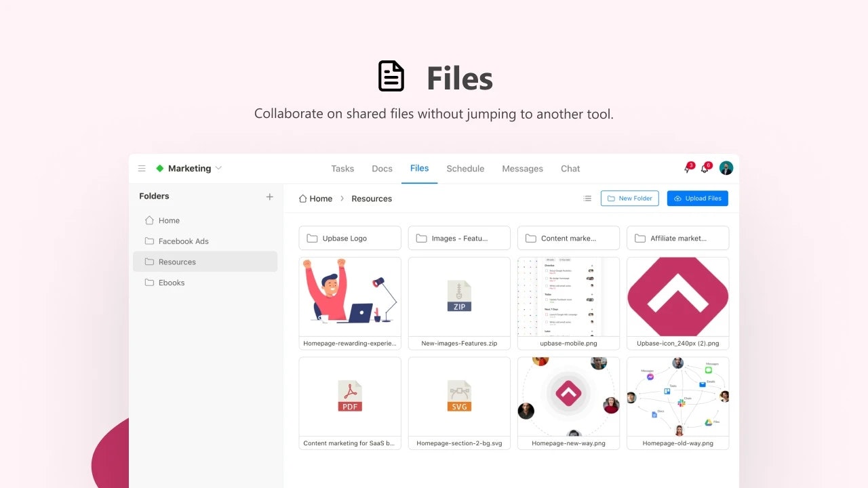This screenshot has height=488, width=868.
Task: Click the Resources breadcrumb
Action: coord(372,199)
